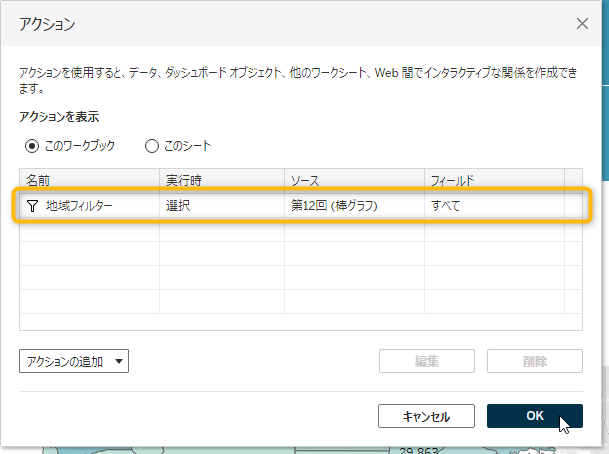Click the 第12回 (棒グラフ) source cell
609x454 pixels.
tap(334, 205)
